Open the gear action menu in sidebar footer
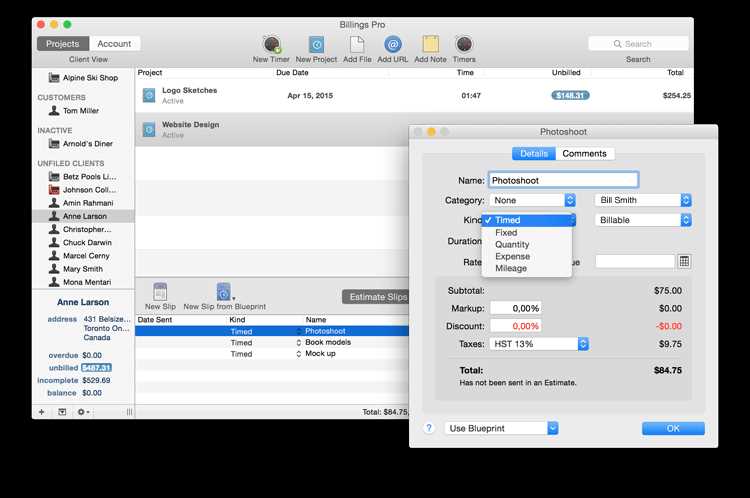Screen dimensions: 750x498 tap(83, 412)
